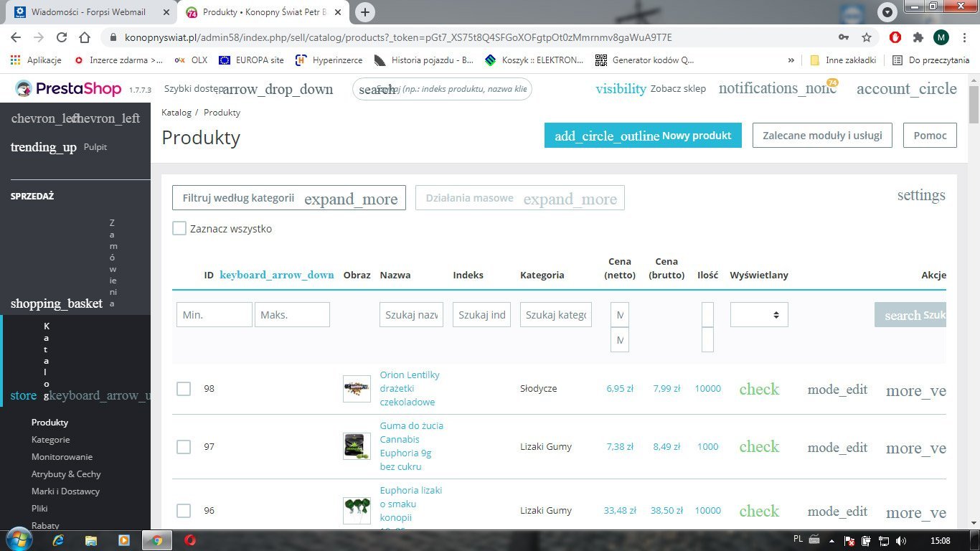Open Monitorowanie in the sidebar menu
The height and width of the screenshot is (551, 980).
62,456
